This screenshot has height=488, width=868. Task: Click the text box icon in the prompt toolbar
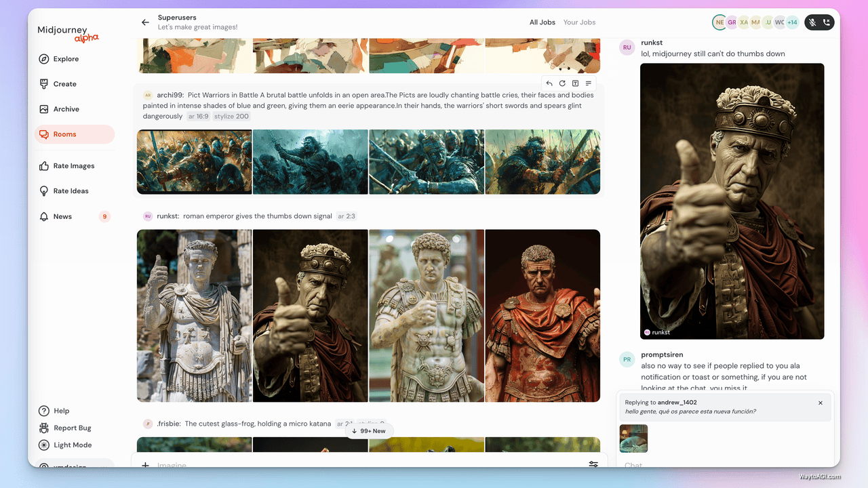click(x=575, y=83)
